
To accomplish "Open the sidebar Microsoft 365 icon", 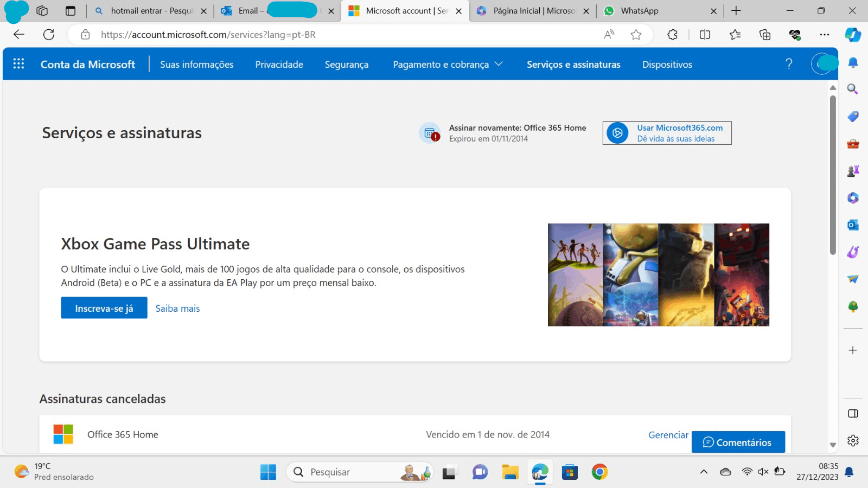I will click(x=853, y=198).
